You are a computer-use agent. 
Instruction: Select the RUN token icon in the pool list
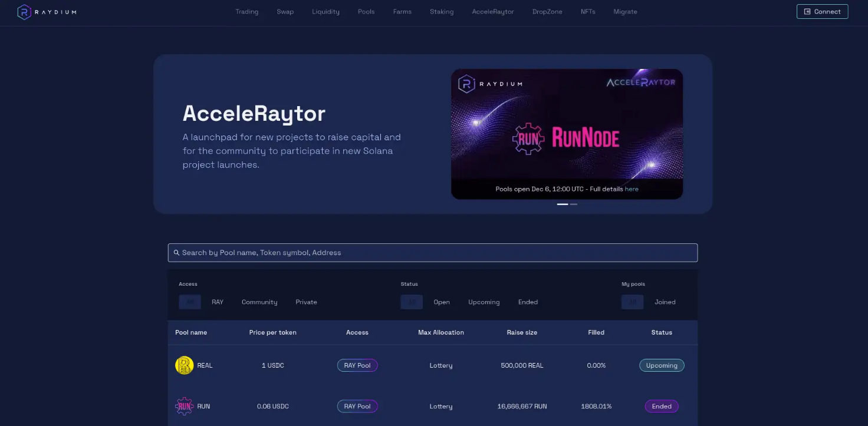click(x=183, y=406)
